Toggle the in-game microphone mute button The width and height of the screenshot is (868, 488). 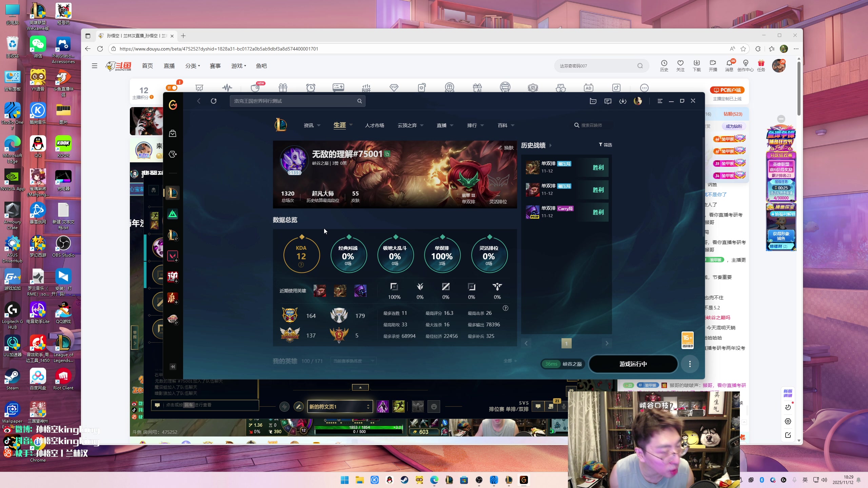[x=564, y=406]
